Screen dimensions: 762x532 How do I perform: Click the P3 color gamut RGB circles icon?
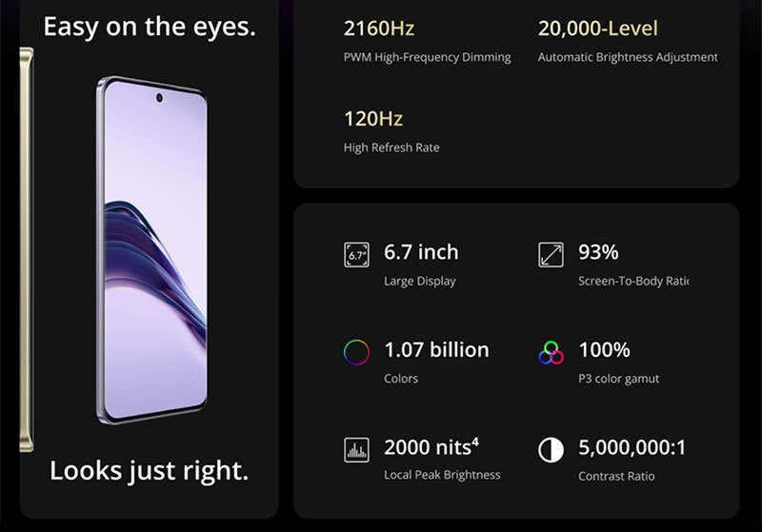click(551, 353)
